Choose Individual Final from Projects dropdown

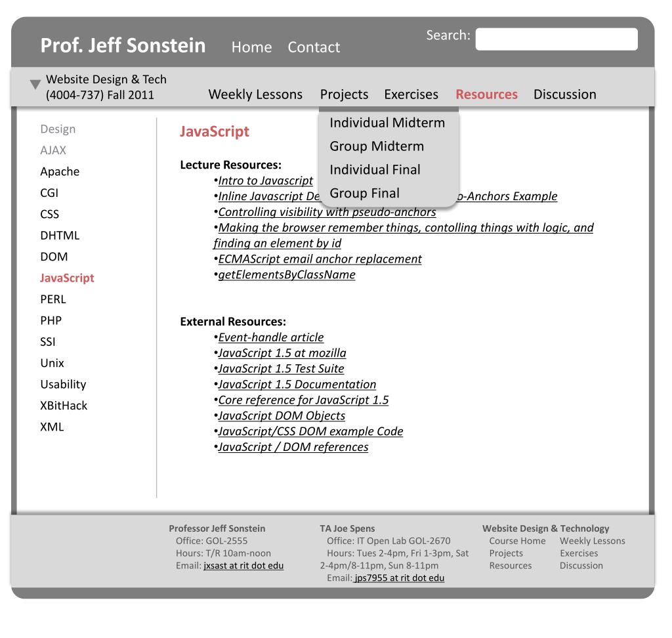(375, 170)
